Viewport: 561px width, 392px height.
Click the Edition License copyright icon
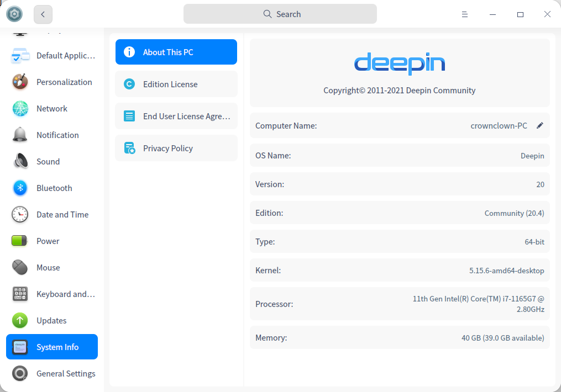click(129, 84)
